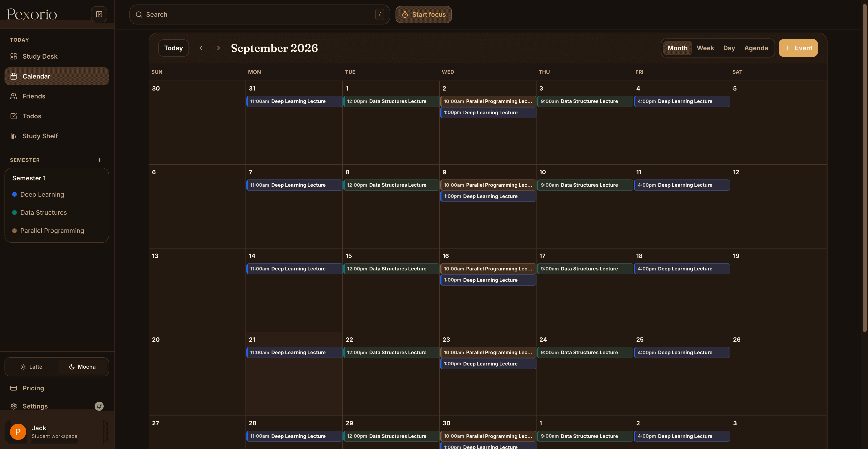Open Sept 2 Parallel Programming Lecture event
Image resolution: width=868 pixels, height=449 pixels.
pos(488,101)
